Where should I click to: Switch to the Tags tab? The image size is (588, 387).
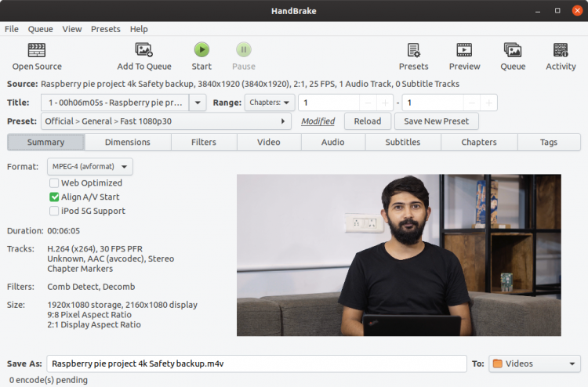pos(549,142)
